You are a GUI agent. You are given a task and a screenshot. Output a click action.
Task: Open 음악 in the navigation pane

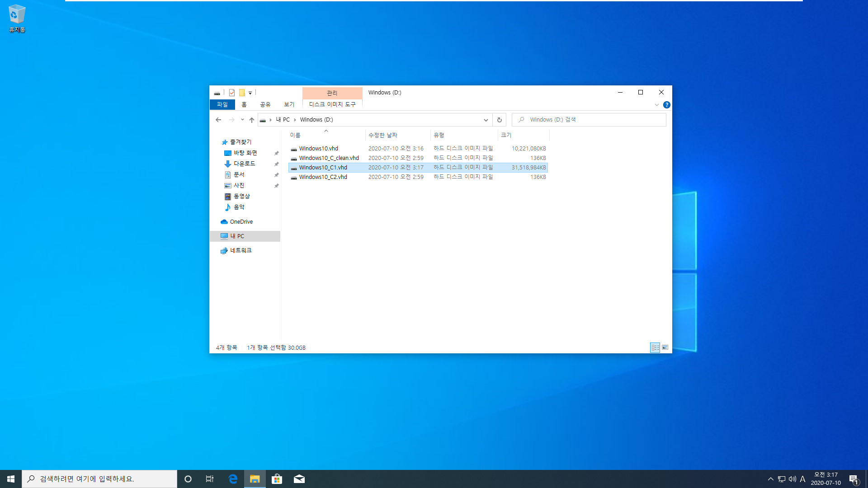point(239,207)
